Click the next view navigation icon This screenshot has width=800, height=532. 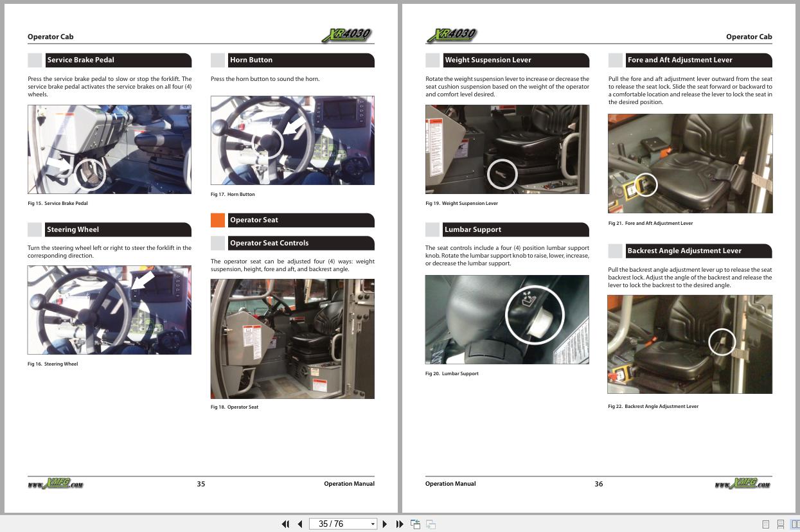click(431, 524)
